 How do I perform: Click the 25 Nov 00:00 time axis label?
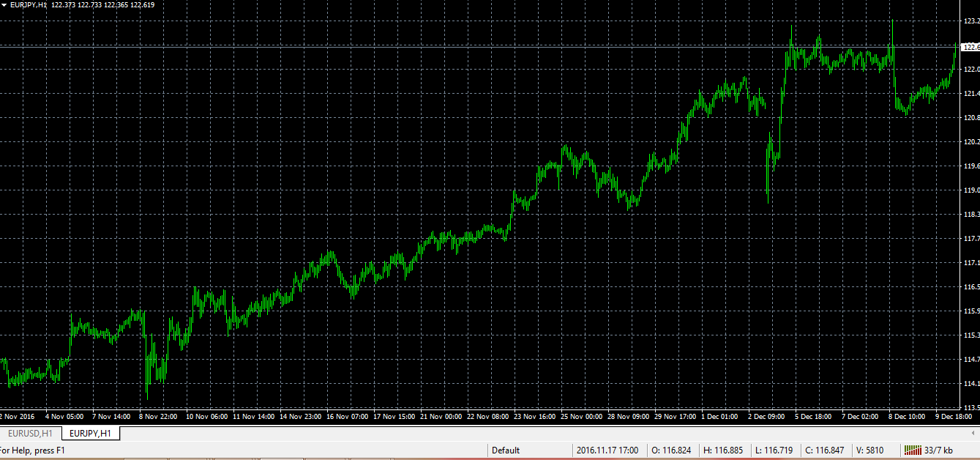[582, 417]
